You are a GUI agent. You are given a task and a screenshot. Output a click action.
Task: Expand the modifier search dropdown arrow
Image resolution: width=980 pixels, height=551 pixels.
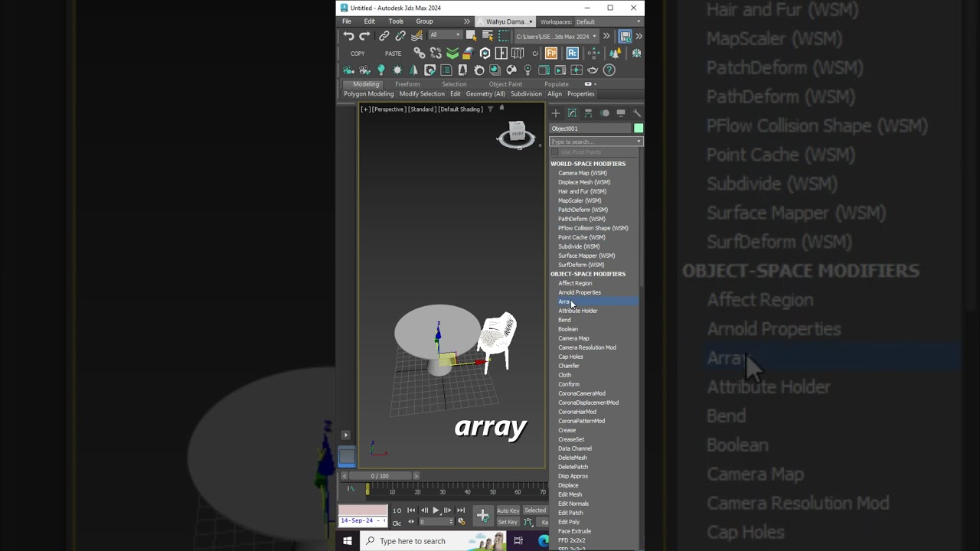(639, 142)
